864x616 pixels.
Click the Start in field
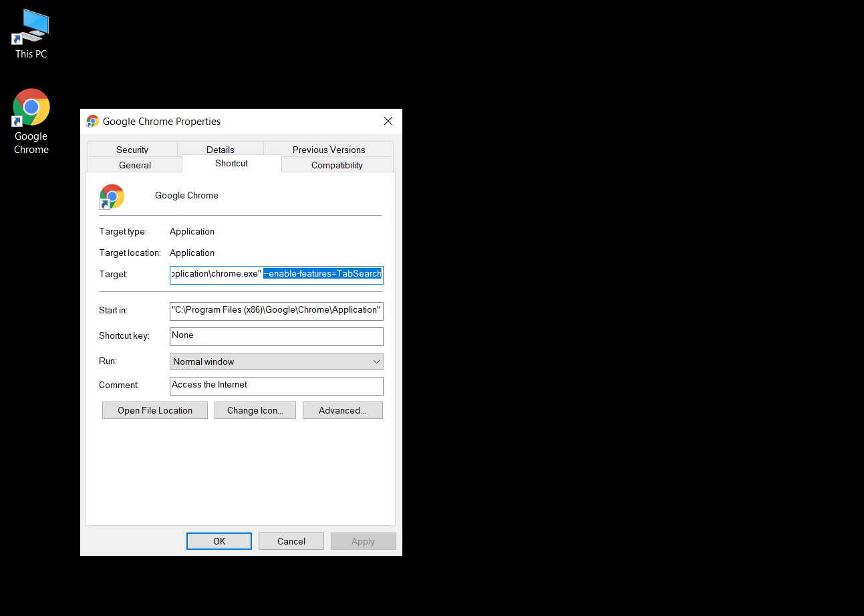click(x=276, y=310)
